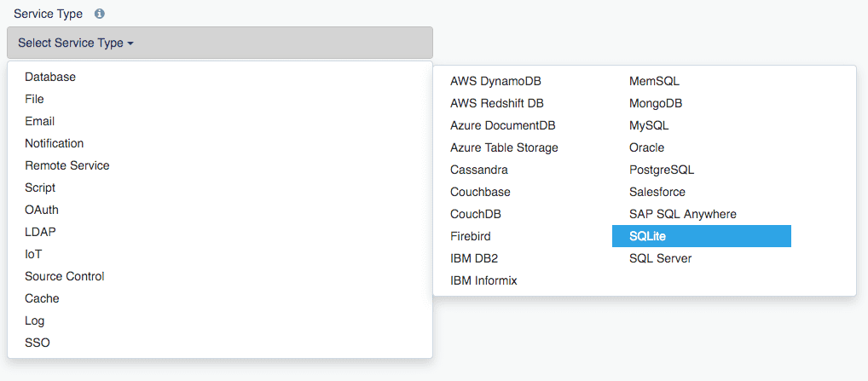Select the highlighted SQLite option

pos(701,236)
